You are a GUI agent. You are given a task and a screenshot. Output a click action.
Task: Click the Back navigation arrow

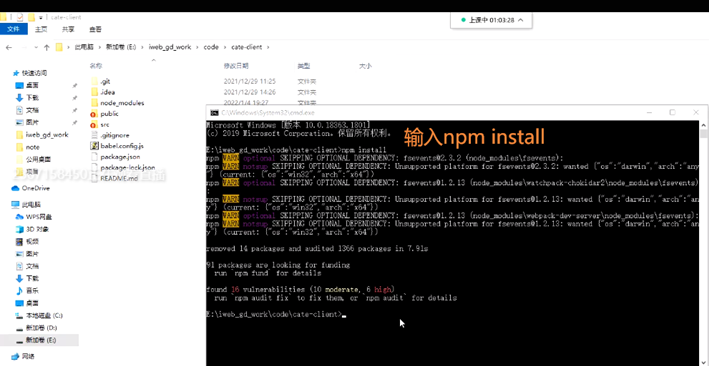point(9,47)
